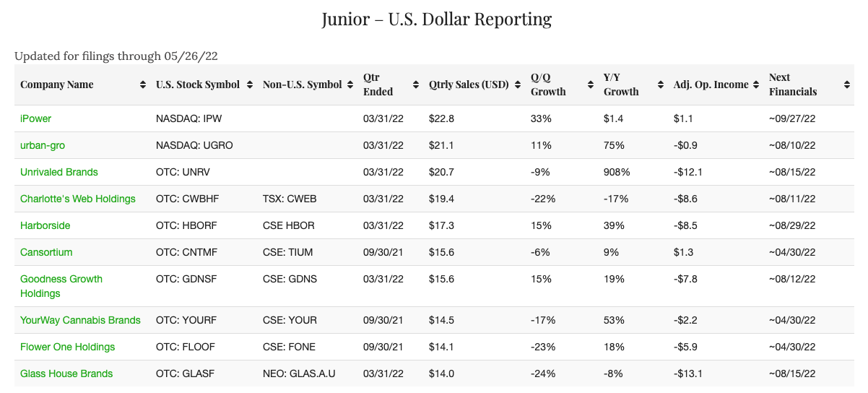
Task: Open the Cansortium company link
Action: click(x=46, y=252)
